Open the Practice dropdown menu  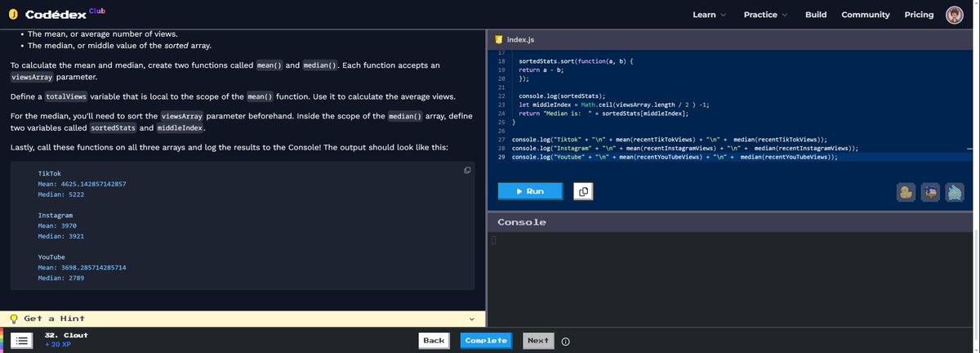point(765,15)
